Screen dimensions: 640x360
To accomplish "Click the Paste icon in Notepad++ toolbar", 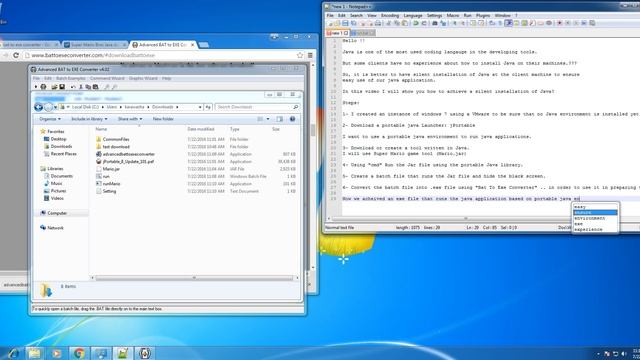I will pos(405,23).
